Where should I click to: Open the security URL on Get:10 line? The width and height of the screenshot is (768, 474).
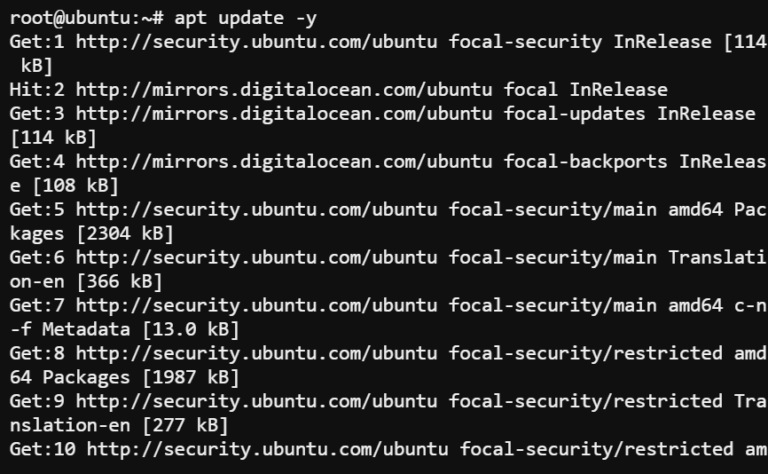pyautogui.click(x=267, y=450)
